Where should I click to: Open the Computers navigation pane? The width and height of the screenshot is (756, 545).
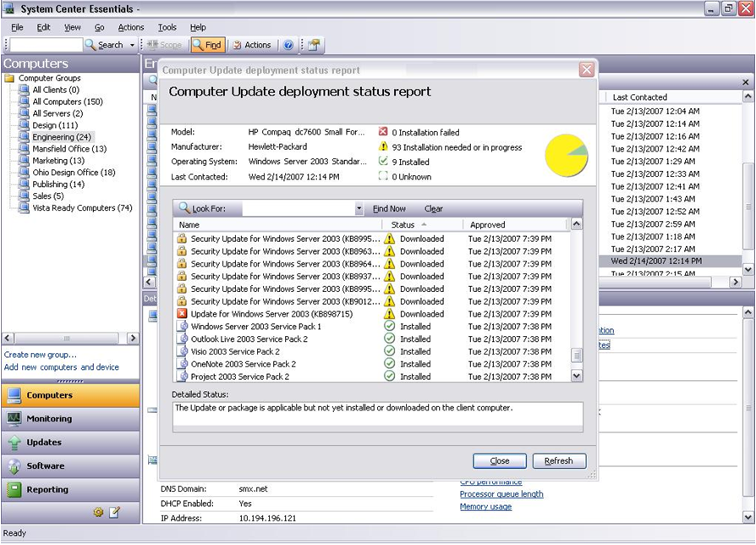pyautogui.click(x=70, y=395)
